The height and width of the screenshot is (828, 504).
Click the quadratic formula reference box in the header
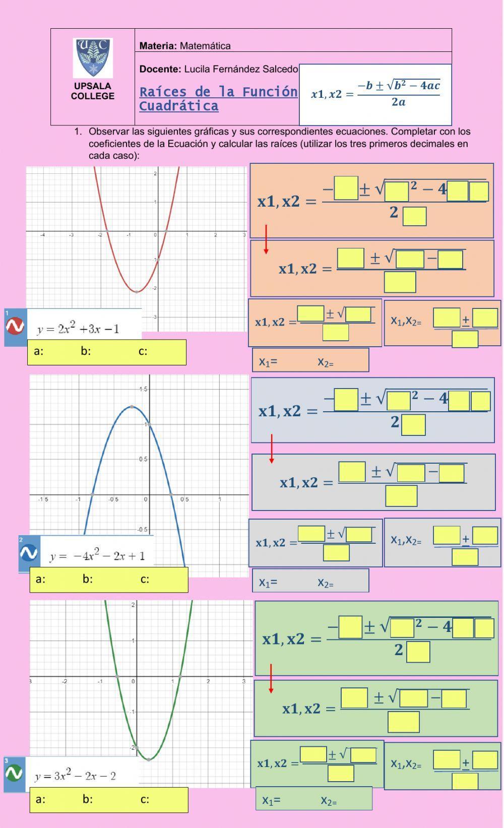(375, 94)
